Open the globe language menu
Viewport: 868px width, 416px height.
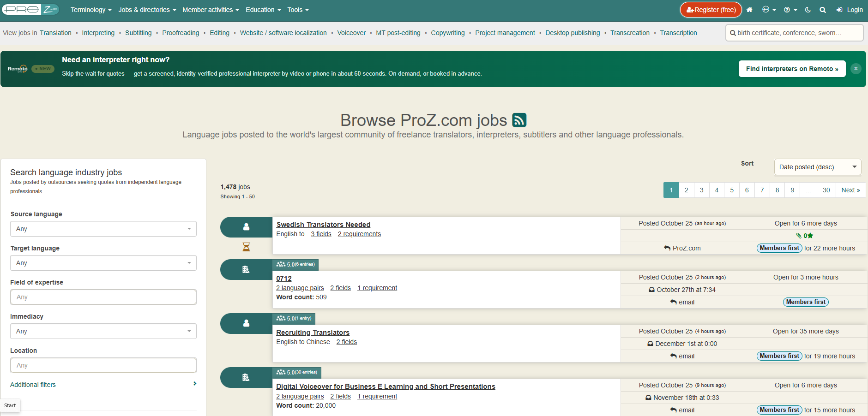point(769,10)
